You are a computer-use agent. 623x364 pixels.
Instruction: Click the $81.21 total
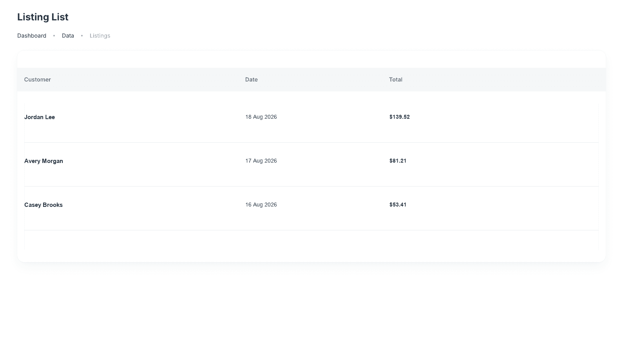[398, 161]
